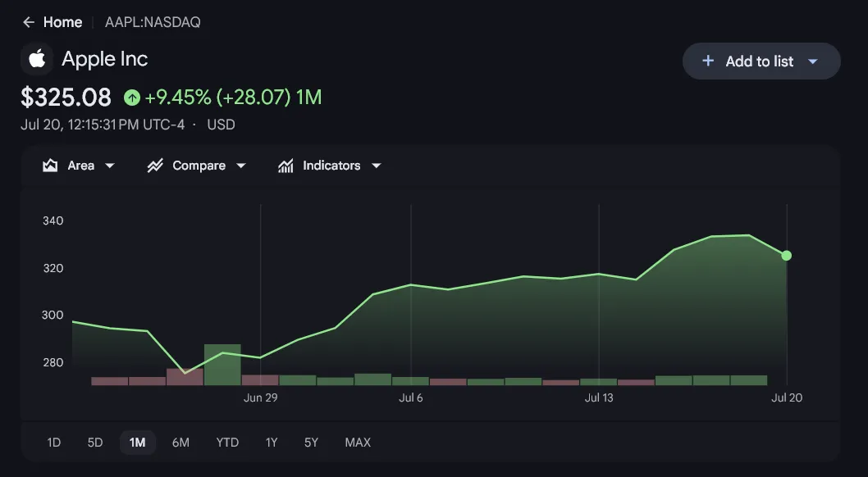
Task: Select the 1M time range
Action: click(137, 443)
